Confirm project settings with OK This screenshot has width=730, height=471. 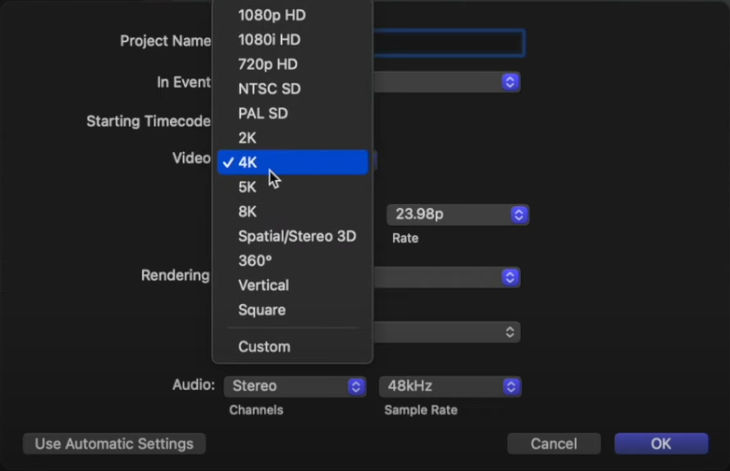pos(660,443)
